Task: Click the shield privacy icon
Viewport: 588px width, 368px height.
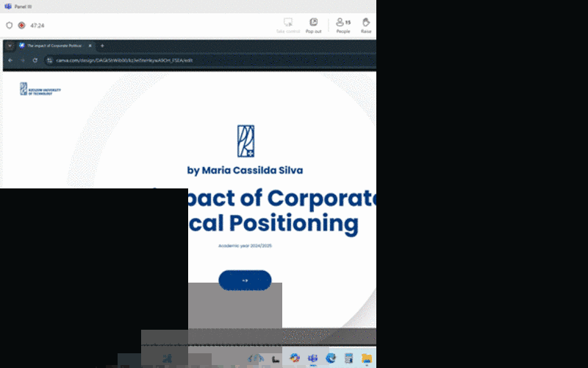Action: 10,25
